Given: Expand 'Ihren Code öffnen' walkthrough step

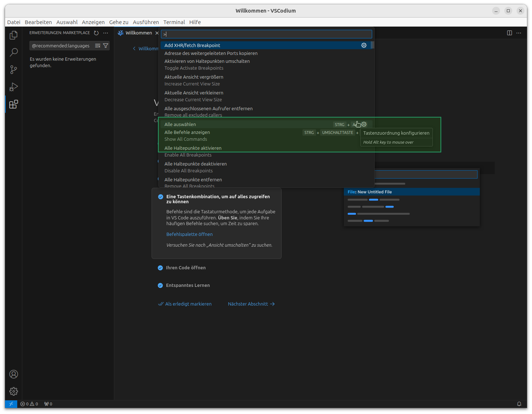Looking at the screenshot, I should (x=186, y=268).
